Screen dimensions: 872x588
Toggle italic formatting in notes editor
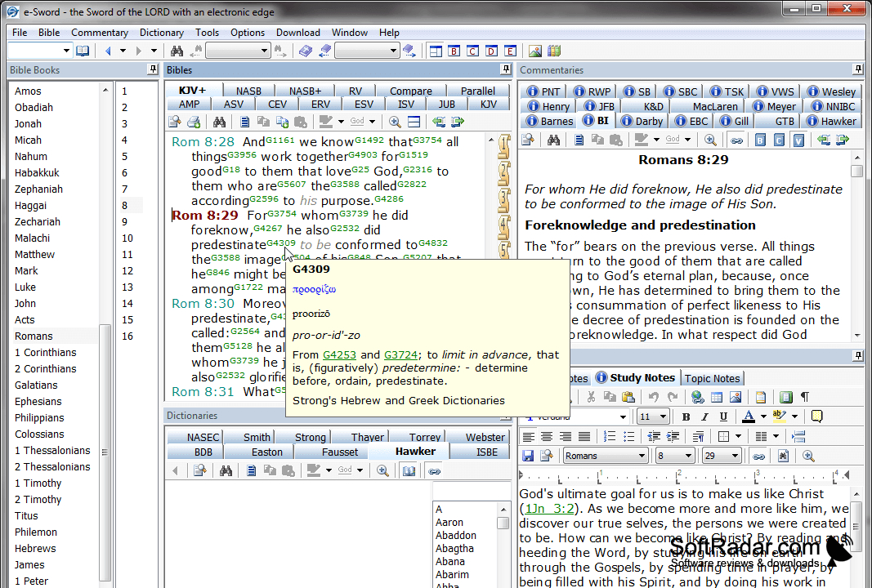click(x=704, y=416)
